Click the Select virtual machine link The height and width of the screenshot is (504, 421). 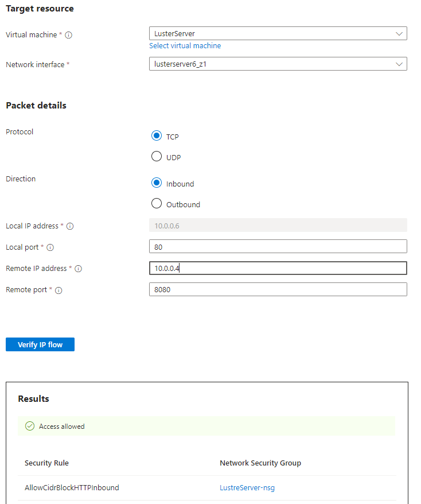click(x=185, y=46)
